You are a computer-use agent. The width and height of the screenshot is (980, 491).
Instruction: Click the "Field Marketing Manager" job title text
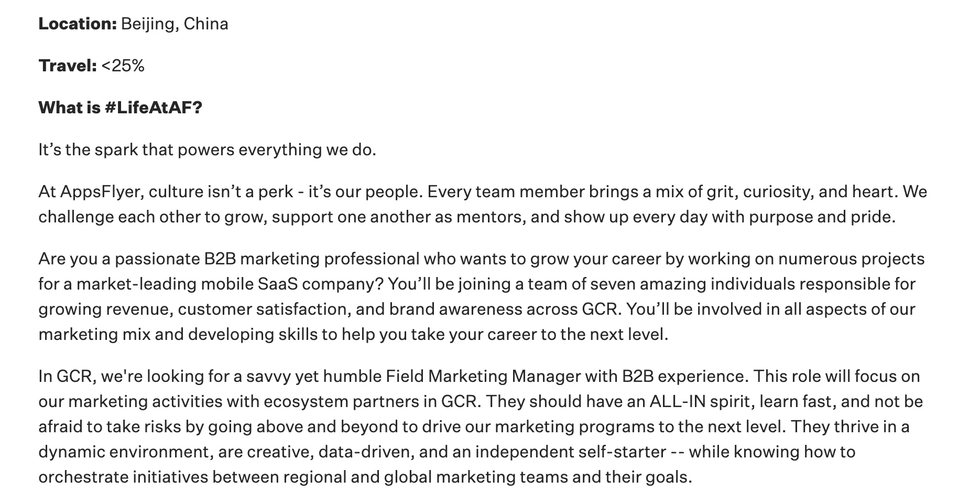pyautogui.click(x=483, y=377)
